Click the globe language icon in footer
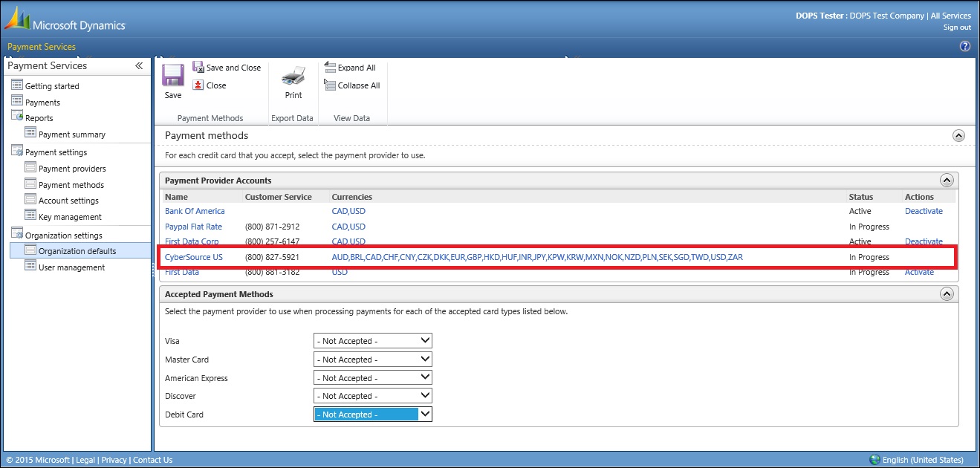This screenshot has height=468, width=980. point(874,460)
